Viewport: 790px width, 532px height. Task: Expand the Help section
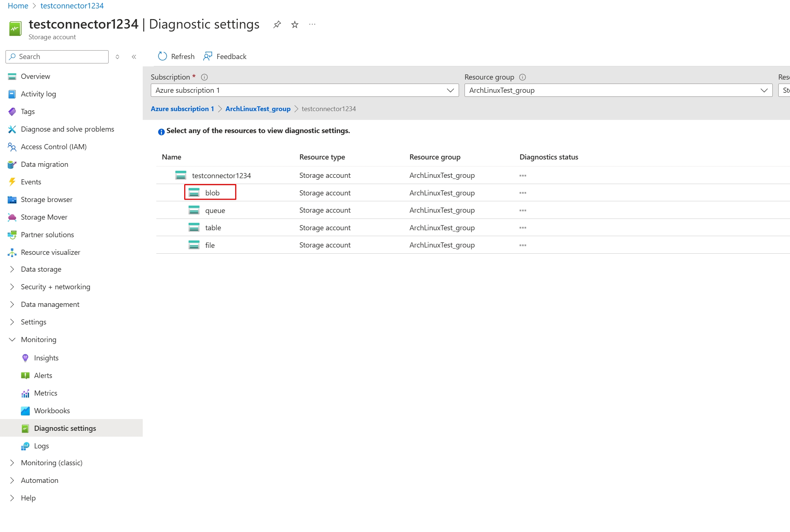12,498
